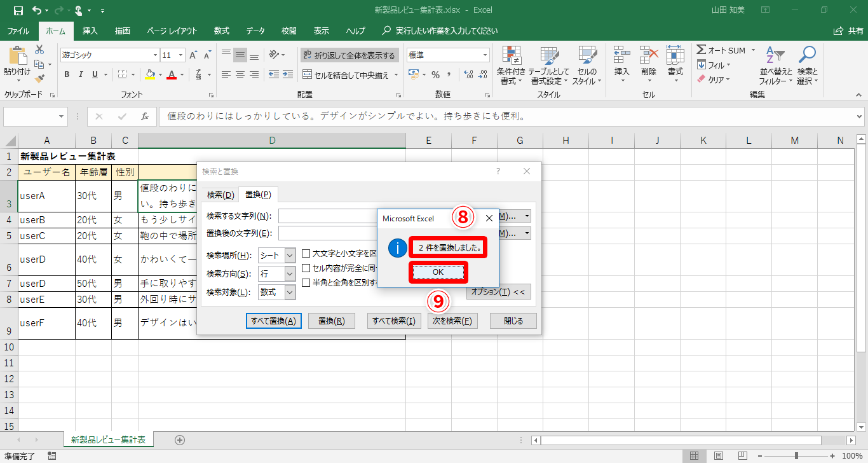Adjust the zoom slider in the status bar
Screen dimensions: 868x463
tap(796, 455)
